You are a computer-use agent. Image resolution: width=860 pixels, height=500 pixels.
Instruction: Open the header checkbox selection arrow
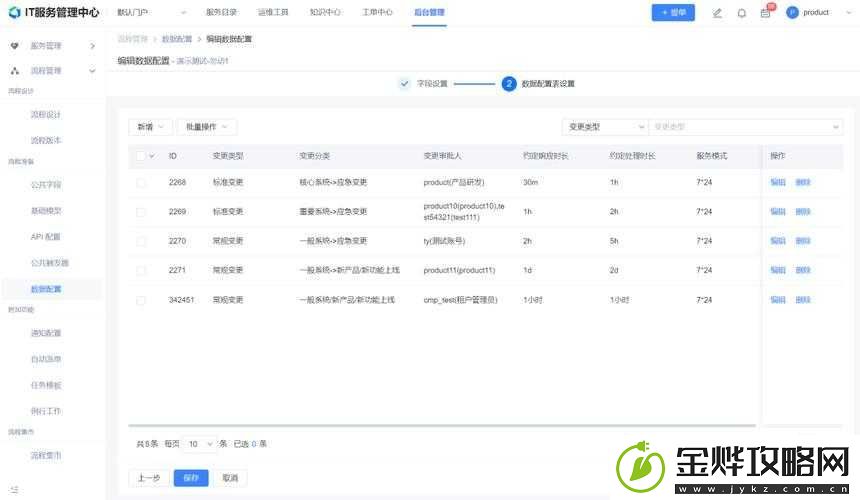[x=152, y=156]
